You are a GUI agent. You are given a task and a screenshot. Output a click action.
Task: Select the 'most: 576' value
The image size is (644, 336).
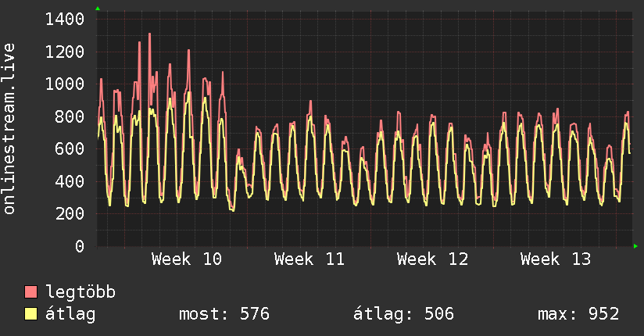(224, 314)
